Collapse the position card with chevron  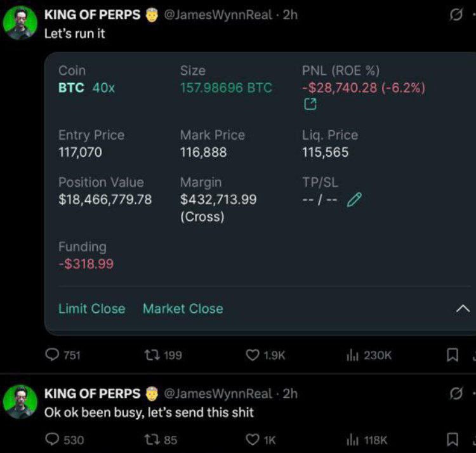[463, 309]
